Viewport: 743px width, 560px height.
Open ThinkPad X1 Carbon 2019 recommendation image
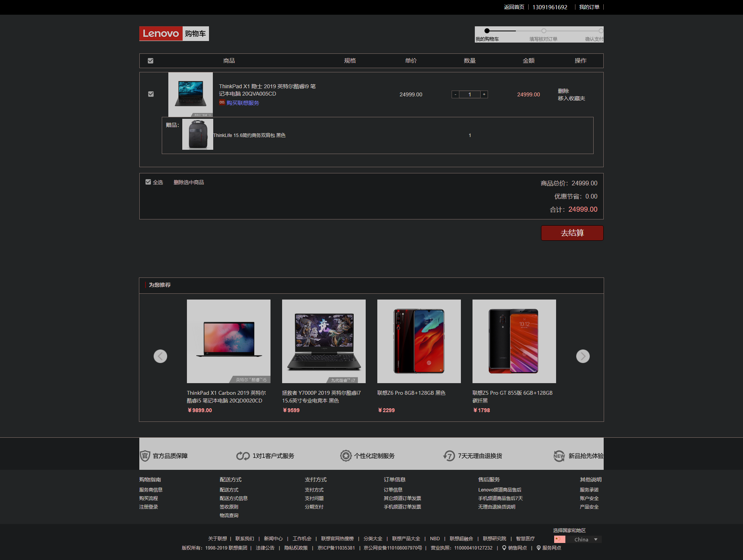229,341
